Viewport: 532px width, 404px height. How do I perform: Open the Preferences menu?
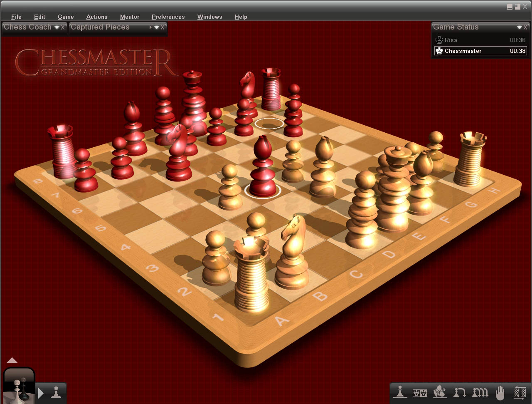point(168,17)
